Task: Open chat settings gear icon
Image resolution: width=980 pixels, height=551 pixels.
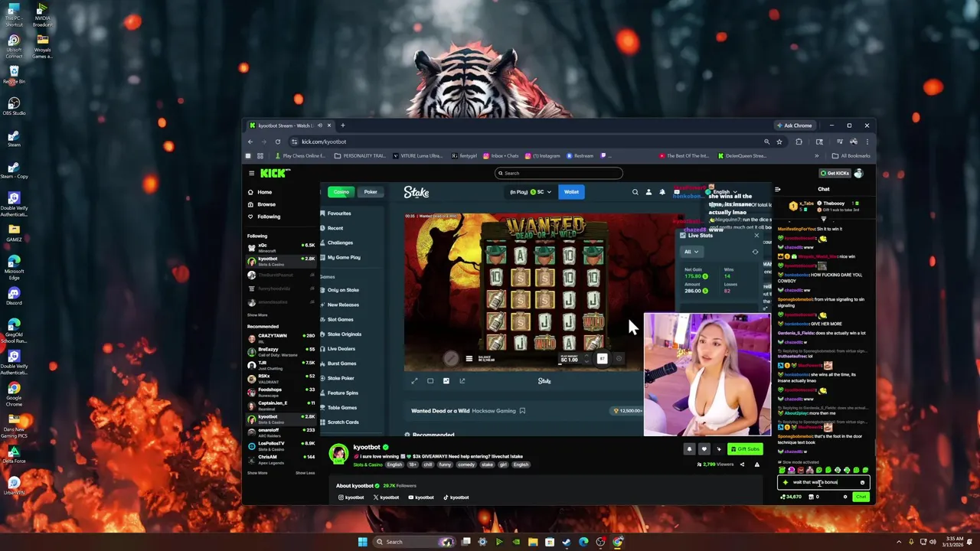Action: 845,497
